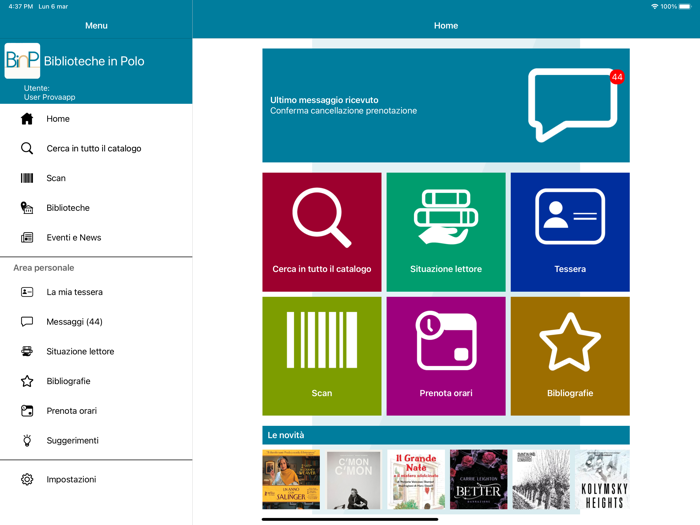This screenshot has width=700, height=525.
Task: Tap the Prenota orari tile label
Action: (446, 393)
